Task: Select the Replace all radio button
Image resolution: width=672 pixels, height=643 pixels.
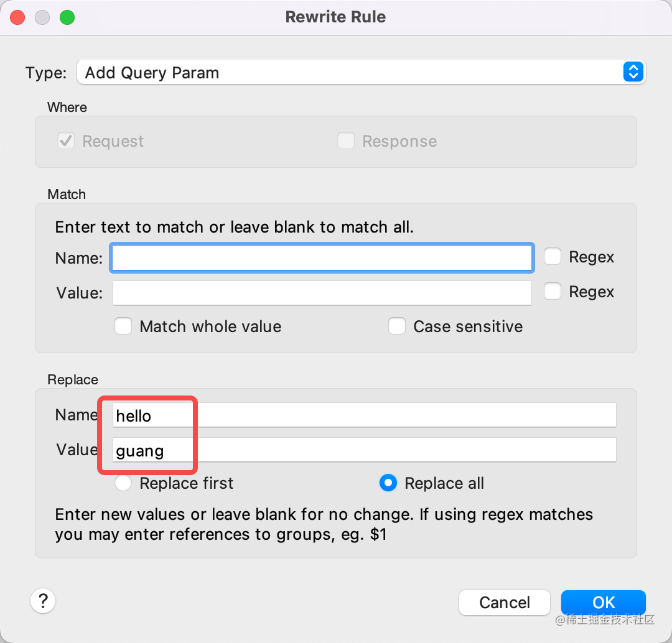Action: click(388, 483)
